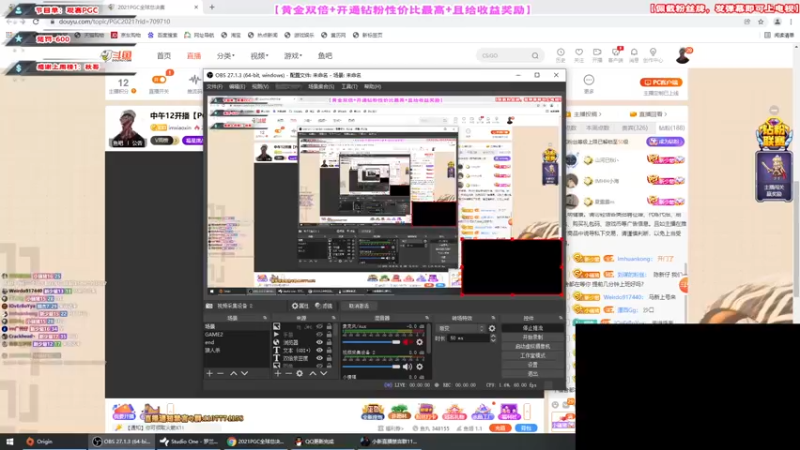
Task: Open settings gear of first mixer channel
Action: 419,342
